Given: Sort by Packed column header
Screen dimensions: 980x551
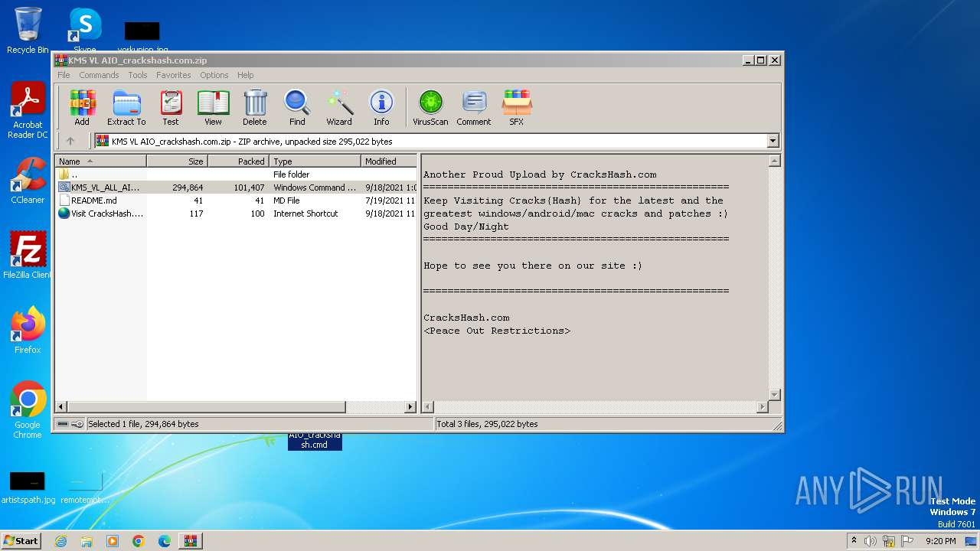Looking at the screenshot, I should tap(238, 161).
